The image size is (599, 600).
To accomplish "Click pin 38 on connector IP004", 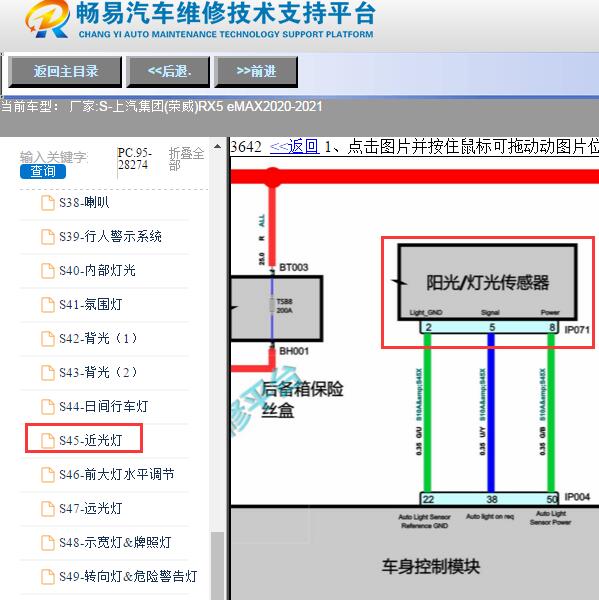I will click(492, 499).
